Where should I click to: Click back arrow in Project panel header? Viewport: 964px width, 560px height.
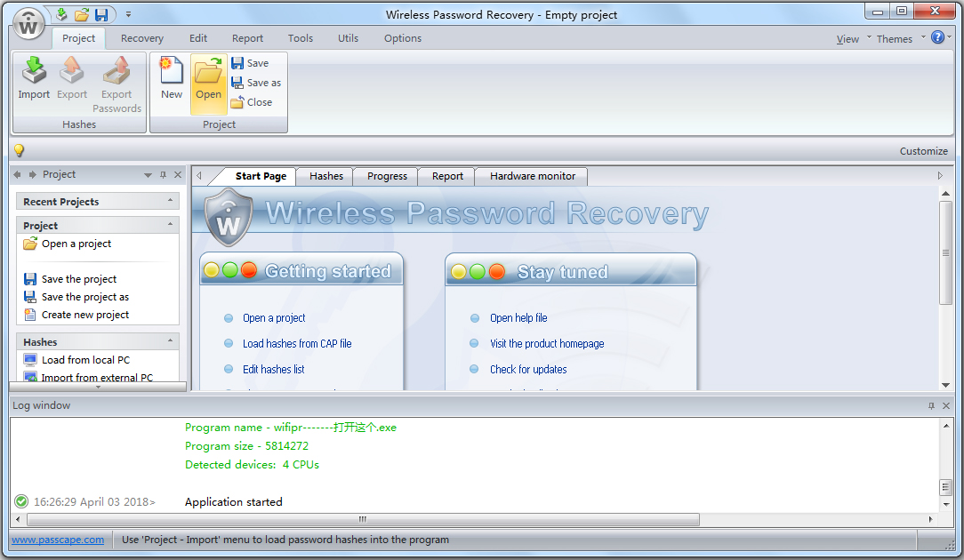(x=17, y=174)
